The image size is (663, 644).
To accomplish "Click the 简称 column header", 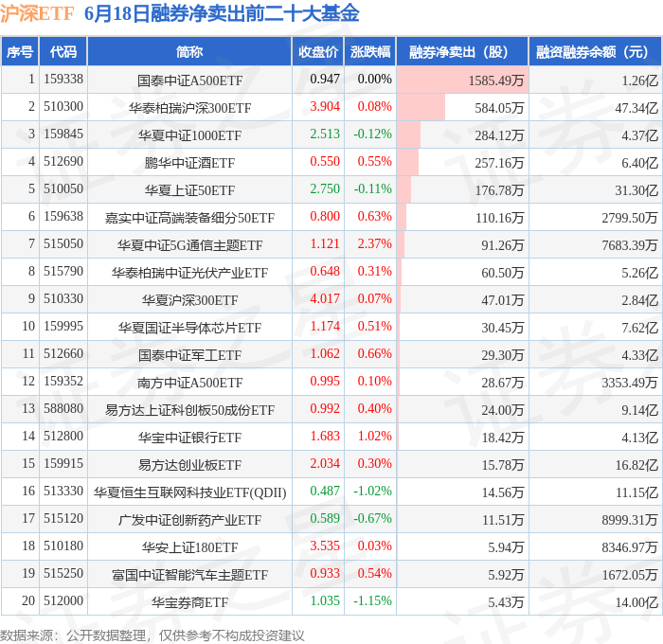I will click(x=189, y=52).
